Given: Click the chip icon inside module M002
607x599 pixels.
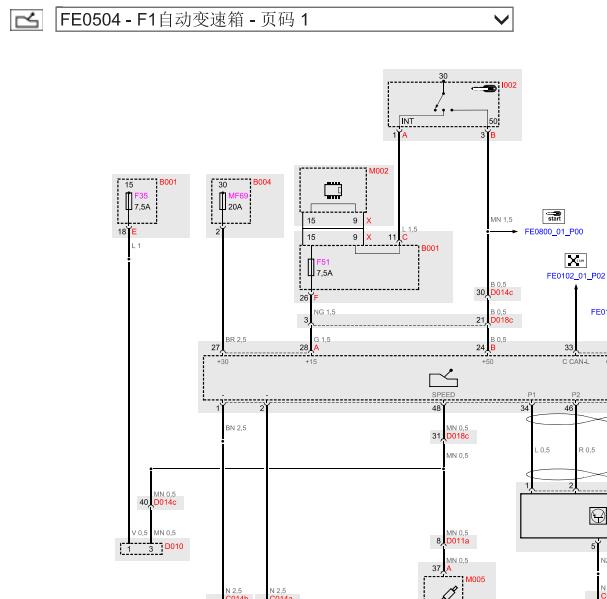Looking at the screenshot, I should [x=333, y=190].
